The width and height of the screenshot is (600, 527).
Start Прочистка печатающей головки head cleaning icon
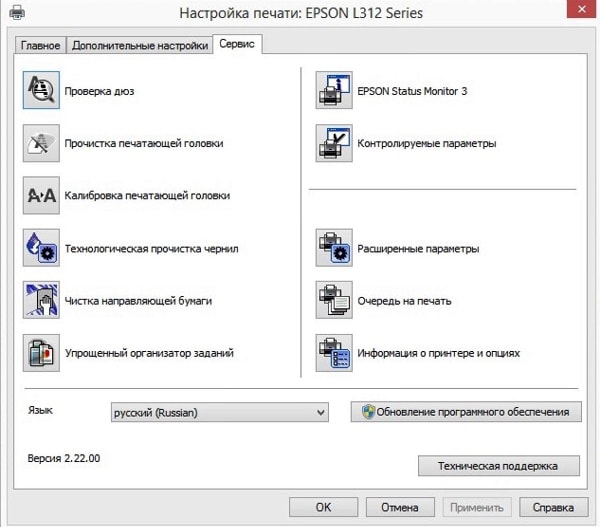tap(41, 143)
